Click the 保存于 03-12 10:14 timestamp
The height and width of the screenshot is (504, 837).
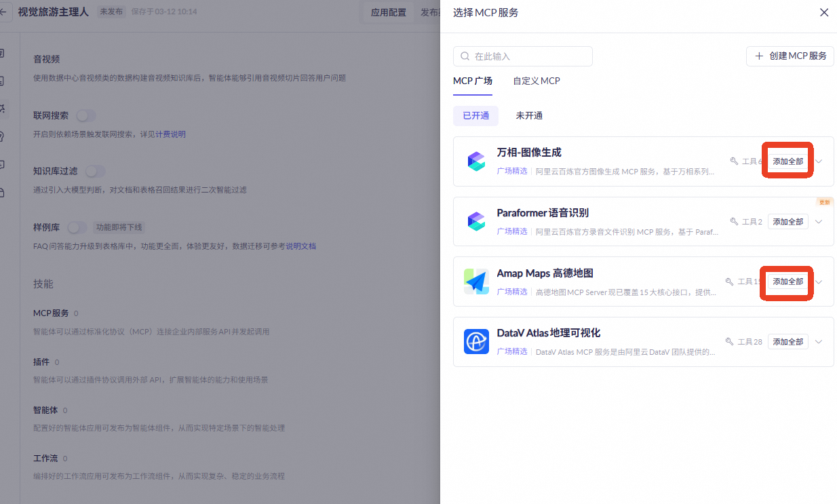[x=165, y=12]
